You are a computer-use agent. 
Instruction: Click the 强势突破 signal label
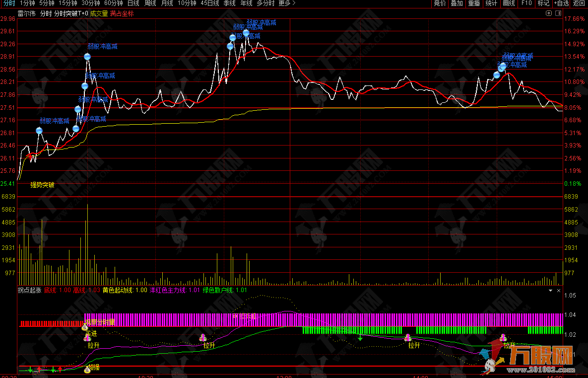42,185
